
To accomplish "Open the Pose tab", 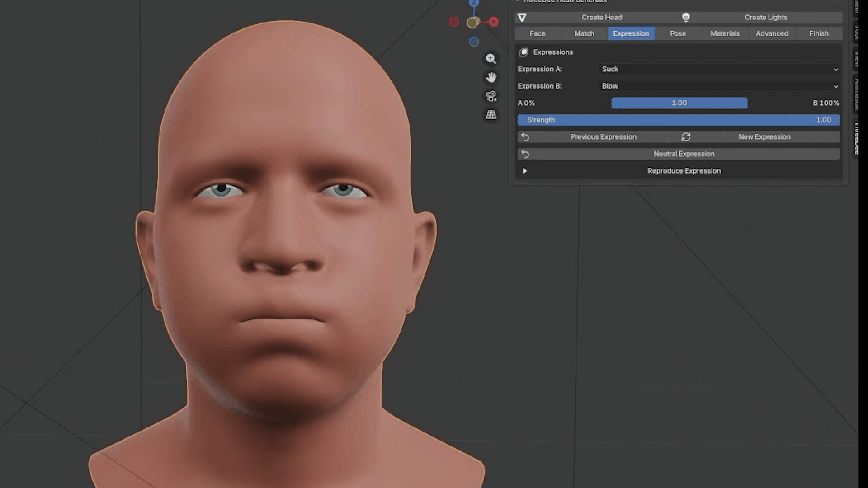I will click(678, 33).
